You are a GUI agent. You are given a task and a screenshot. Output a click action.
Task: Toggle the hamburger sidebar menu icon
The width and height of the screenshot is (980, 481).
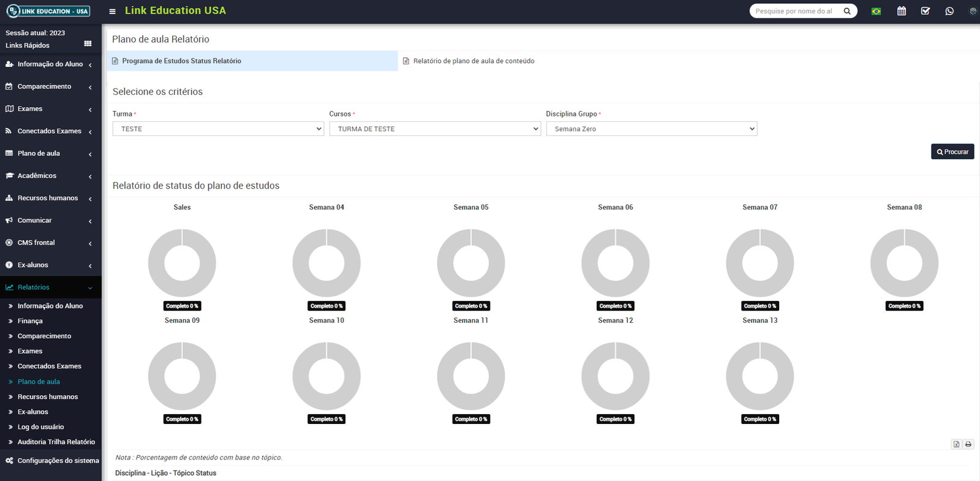click(x=112, y=11)
